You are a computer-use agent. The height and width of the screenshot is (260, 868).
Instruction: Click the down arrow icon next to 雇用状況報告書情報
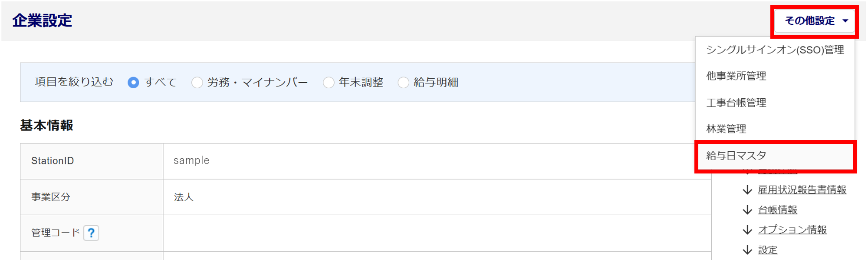(x=747, y=190)
